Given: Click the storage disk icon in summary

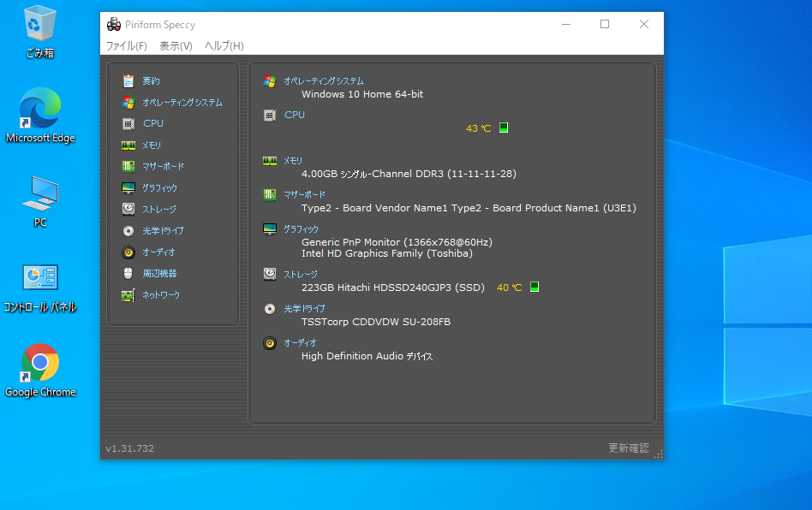Looking at the screenshot, I should (x=270, y=274).
